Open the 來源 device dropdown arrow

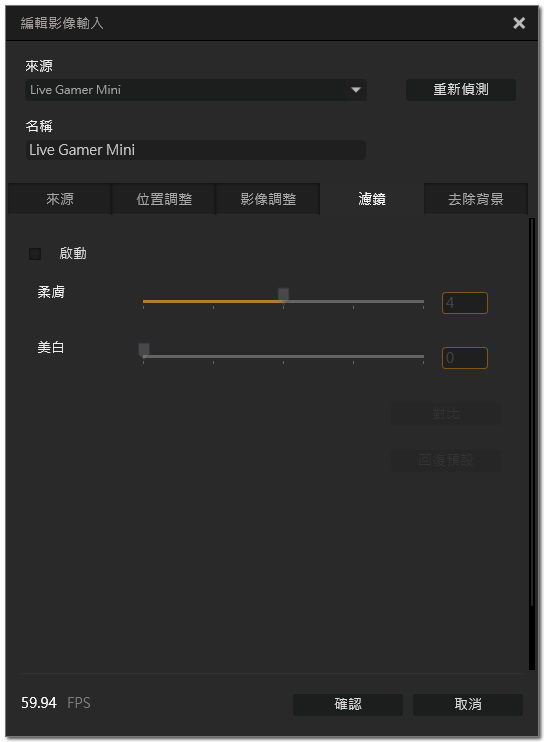click(356, 90)
